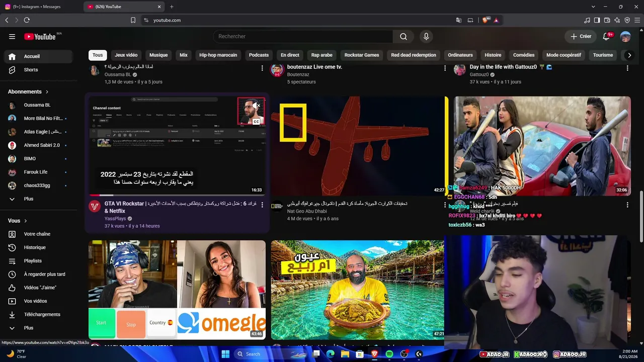
Task: Open Leo AI sparkle icon
Action: pyautogui.click(x=617, y=20)
